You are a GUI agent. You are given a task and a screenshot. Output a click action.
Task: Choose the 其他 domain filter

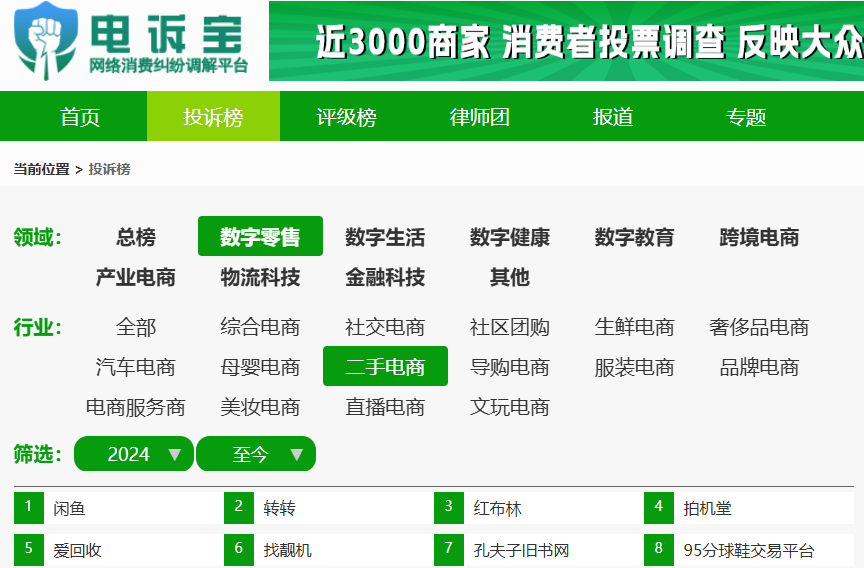coord(510,277)
